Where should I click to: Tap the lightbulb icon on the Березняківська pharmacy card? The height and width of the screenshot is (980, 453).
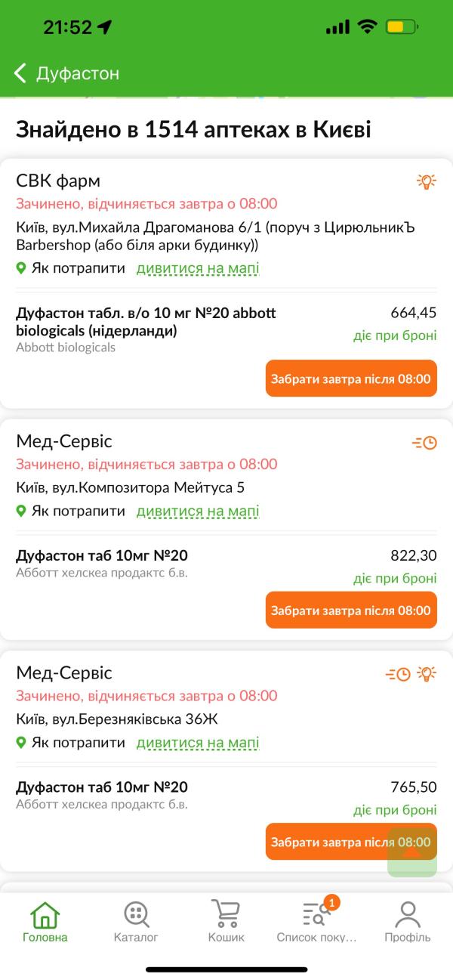(x=428, y=673)
